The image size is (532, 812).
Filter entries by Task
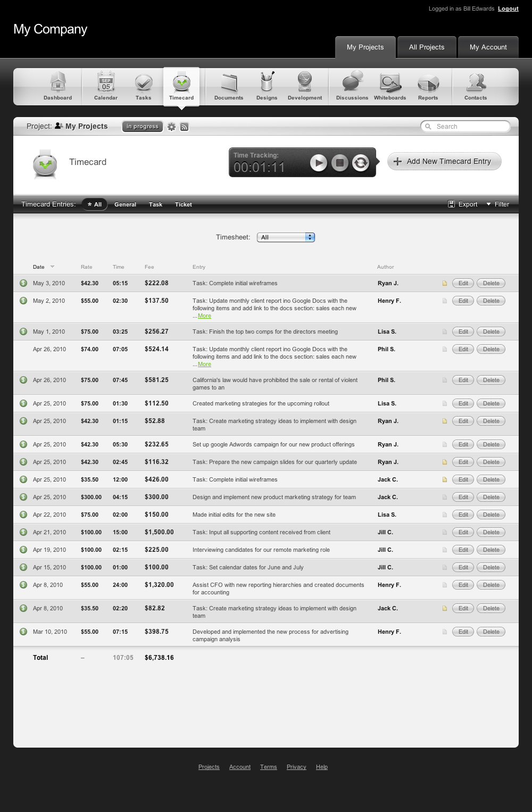pos(155,204)
